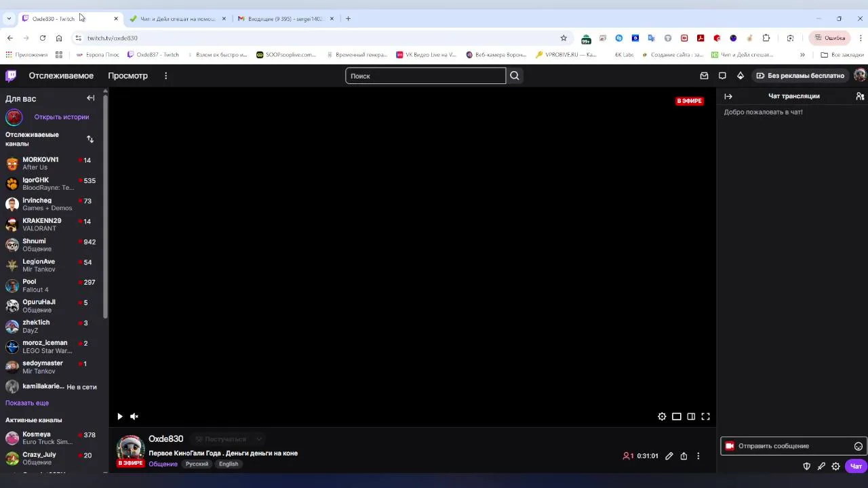Sort followed channels with arrows icon

point(90,139)
